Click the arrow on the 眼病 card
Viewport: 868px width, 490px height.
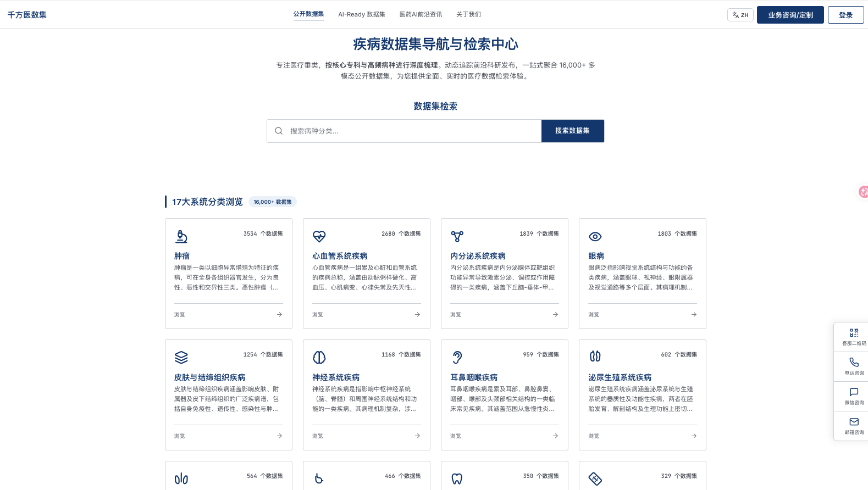[x=694, y=315]
